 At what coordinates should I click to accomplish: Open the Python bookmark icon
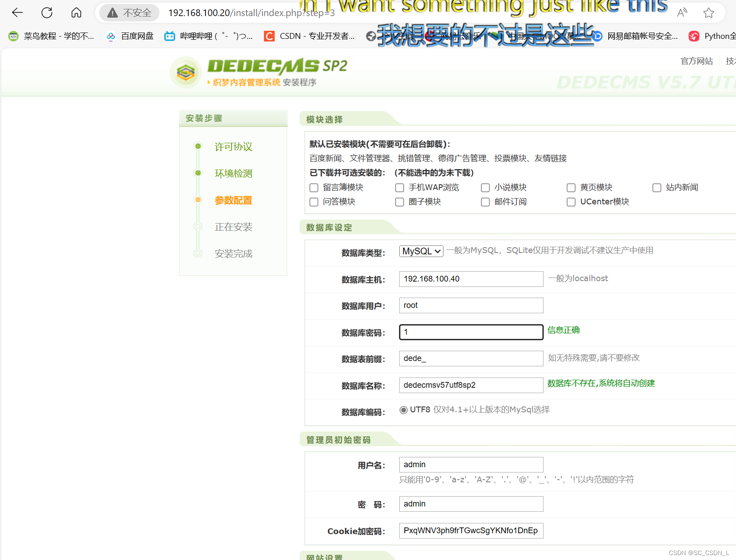click(694, 36)
